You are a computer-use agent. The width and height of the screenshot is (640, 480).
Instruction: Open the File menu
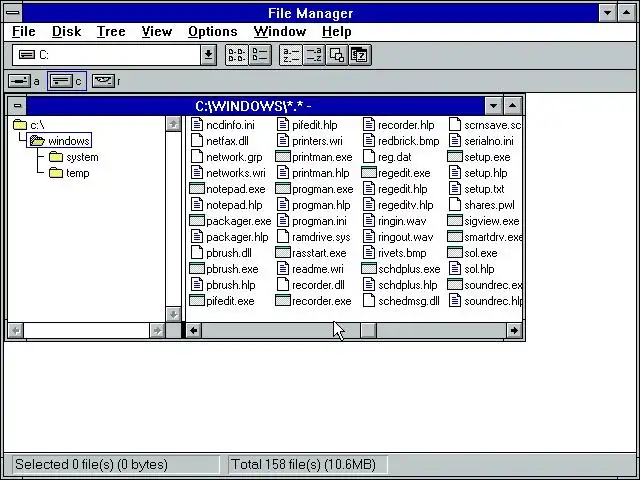(x=24, y=31)
